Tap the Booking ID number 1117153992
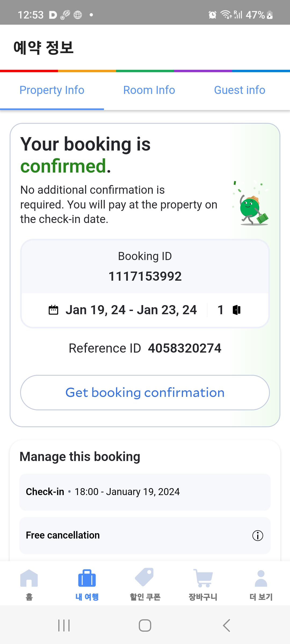The image size is (290, 644). tap(145, 276)
